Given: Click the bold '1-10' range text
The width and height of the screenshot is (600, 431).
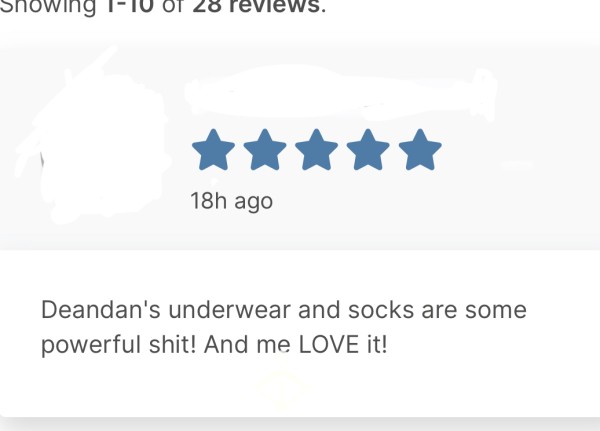Looking at the screenshot, I should [129, 7].
